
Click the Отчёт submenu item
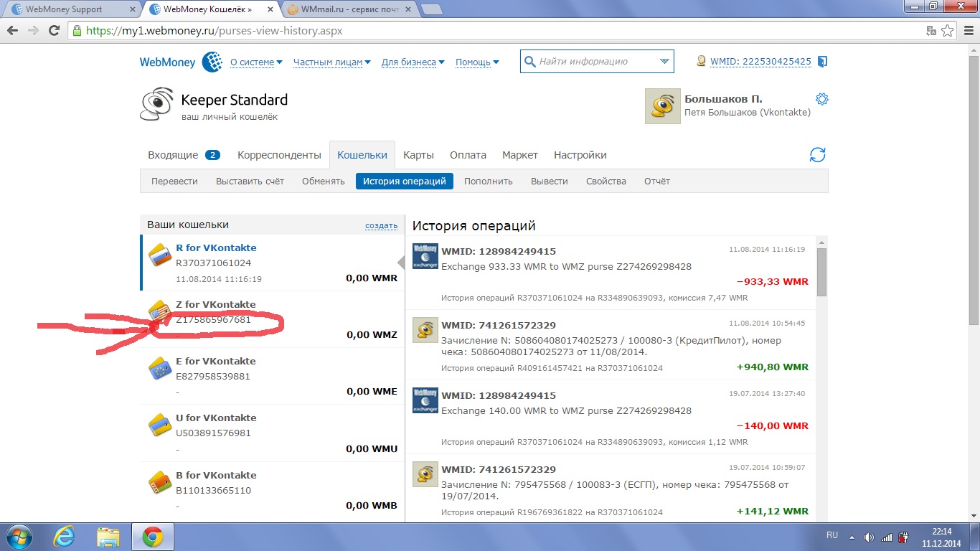pyautogui.click(x=657, y=182)
